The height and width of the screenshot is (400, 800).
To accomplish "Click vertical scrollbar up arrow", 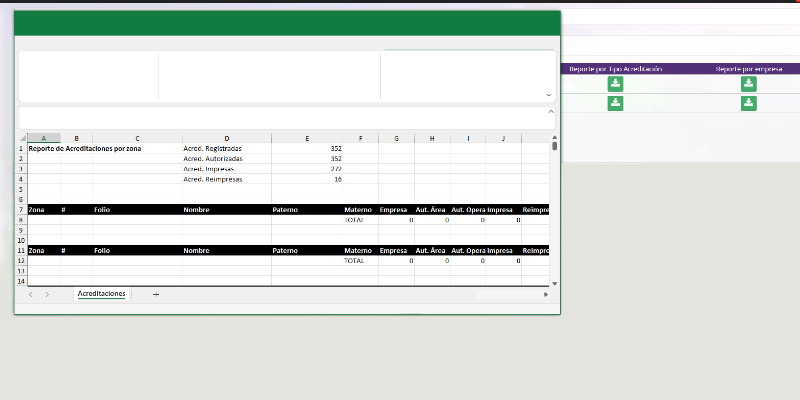I will 555,137.
